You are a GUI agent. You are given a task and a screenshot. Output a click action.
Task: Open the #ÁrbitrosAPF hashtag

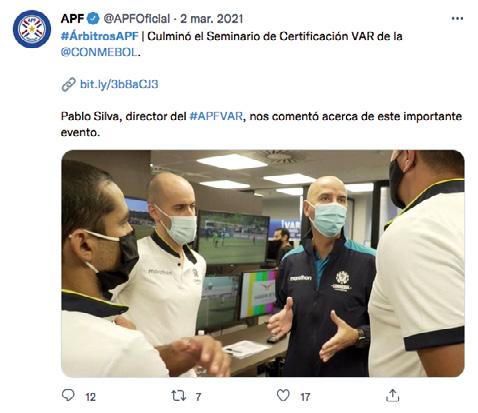point(100,36)
